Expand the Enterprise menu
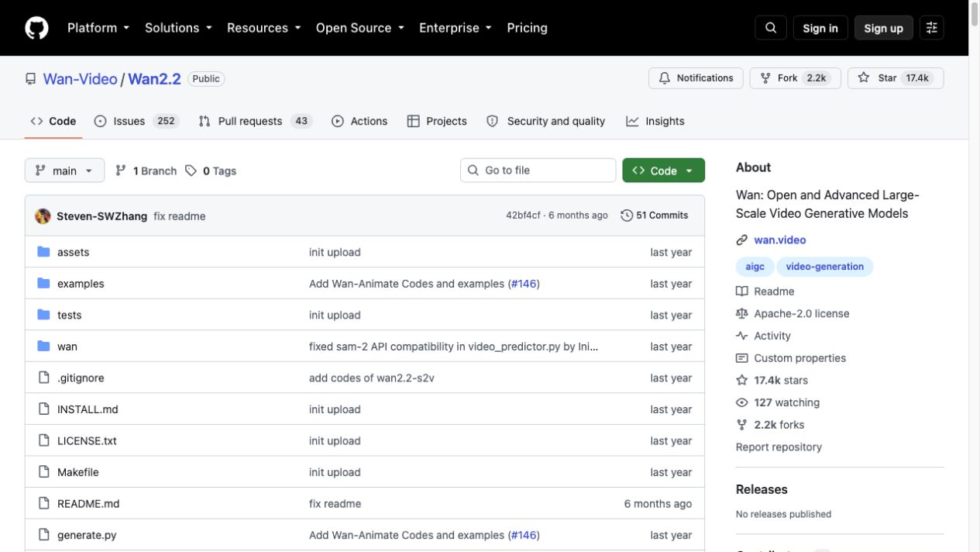The width and height of the screenshot is (980, 552). tap(456, 28)
